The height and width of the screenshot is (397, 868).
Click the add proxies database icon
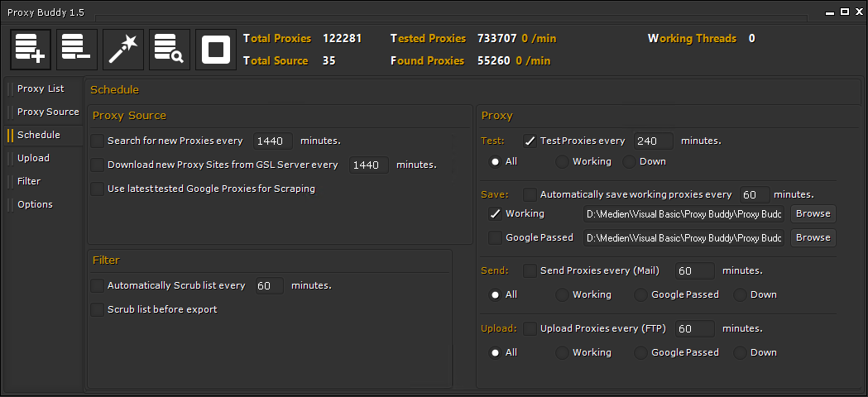[31, 50]
